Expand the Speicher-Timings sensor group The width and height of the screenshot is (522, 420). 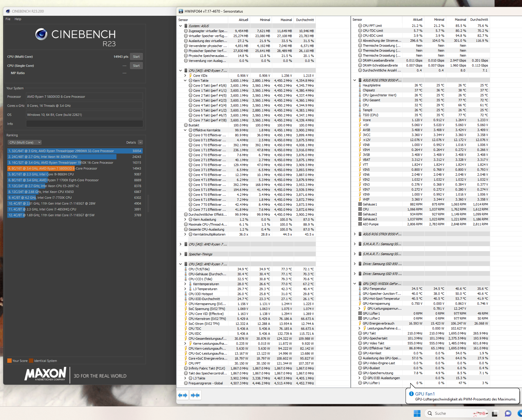point(180,254)
